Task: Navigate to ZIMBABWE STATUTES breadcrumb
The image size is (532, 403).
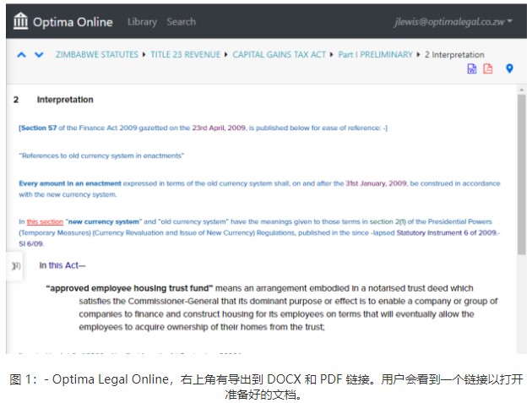Action: [97, 55]
